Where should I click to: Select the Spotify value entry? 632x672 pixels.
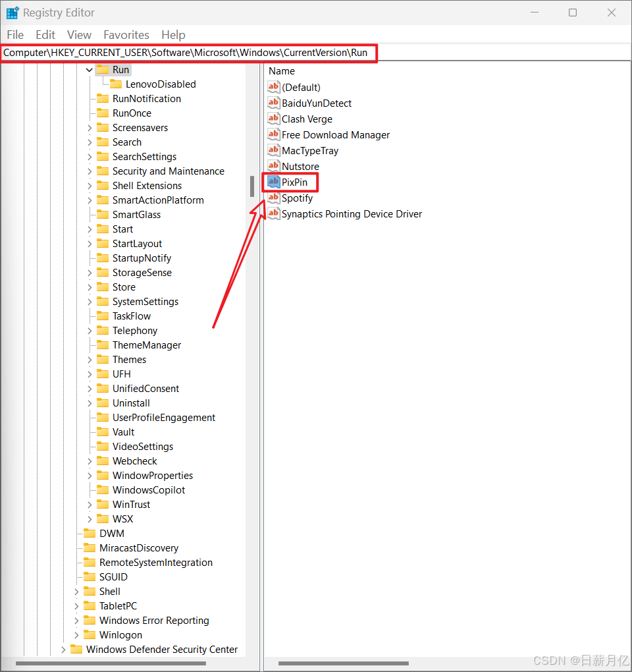point(297,198)
